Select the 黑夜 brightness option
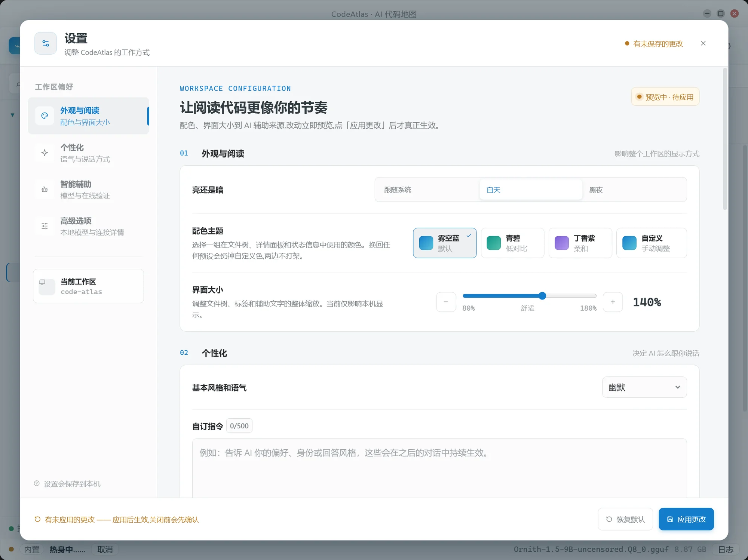Image resolution: width=748 pixels, height=560 pixels. pos(634,190)
